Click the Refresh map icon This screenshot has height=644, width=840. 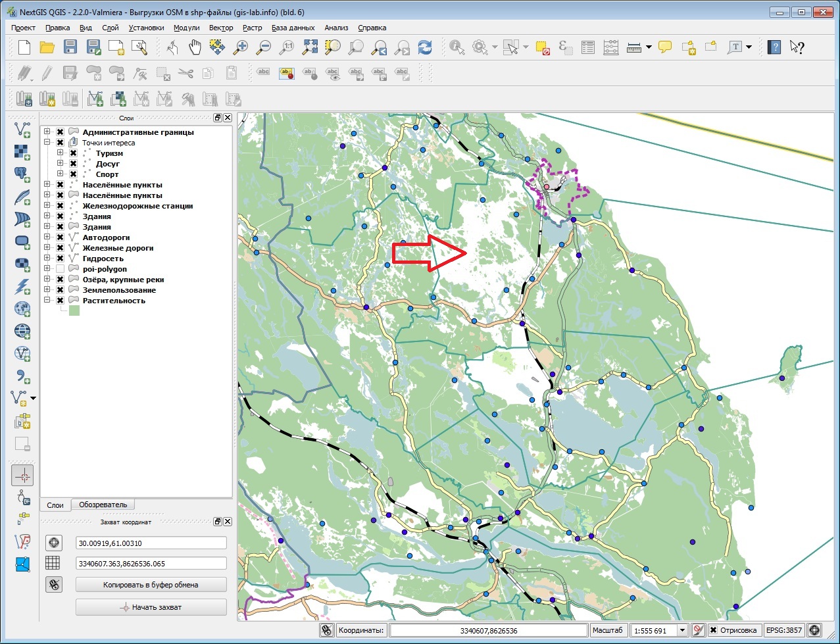[x=425, y=47]
